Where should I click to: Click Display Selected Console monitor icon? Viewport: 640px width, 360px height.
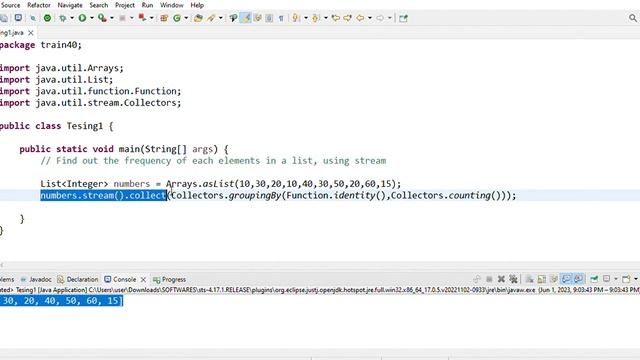(x=607, y=279)
